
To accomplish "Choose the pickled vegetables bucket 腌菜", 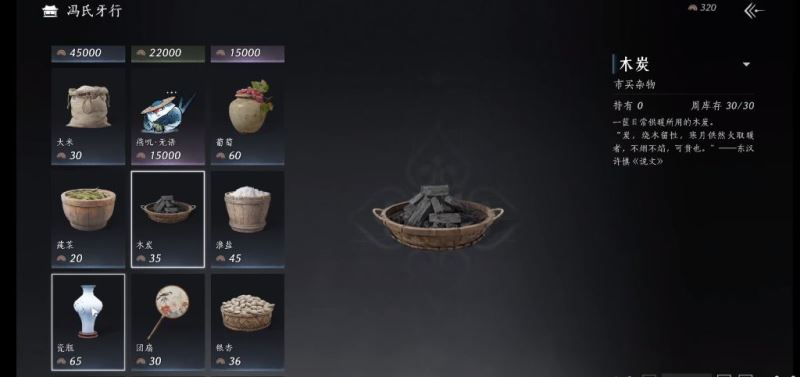I will (x=88, y=219).
